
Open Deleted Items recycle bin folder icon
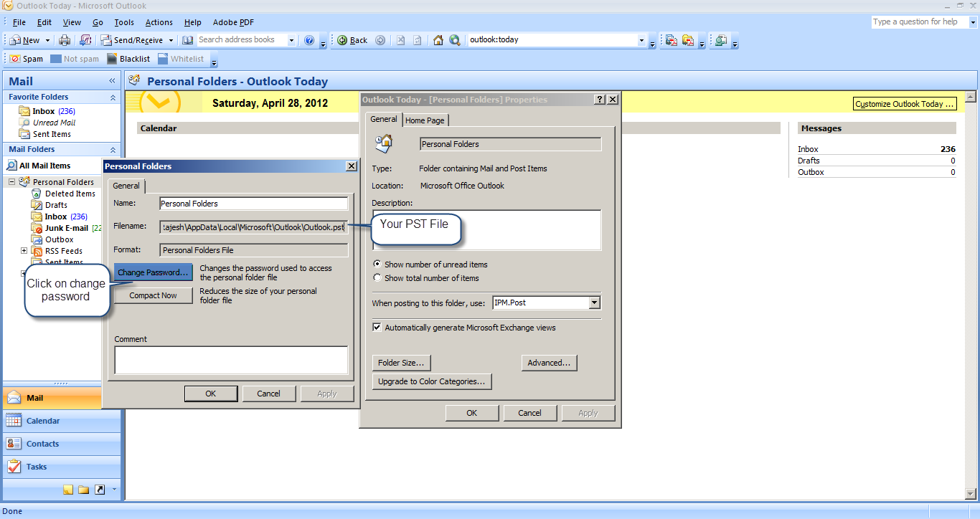pyautogui.click(x=37, y=194)
